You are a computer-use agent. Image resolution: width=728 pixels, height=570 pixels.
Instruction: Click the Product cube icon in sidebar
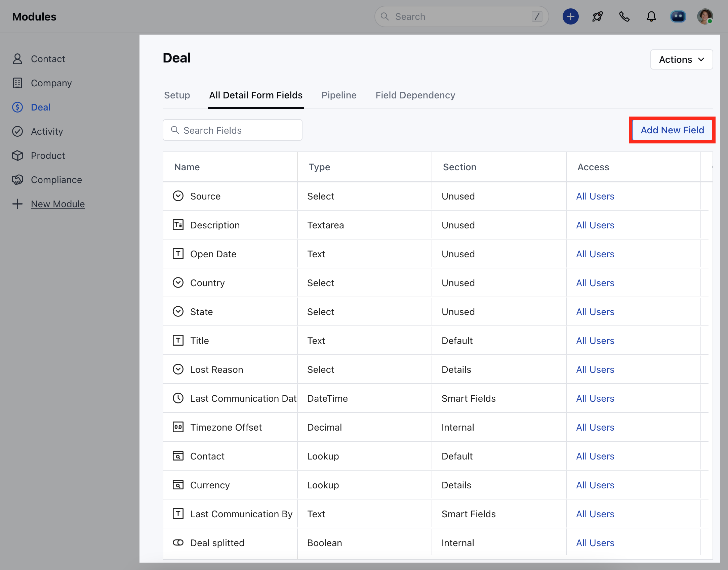click(17, 156)
